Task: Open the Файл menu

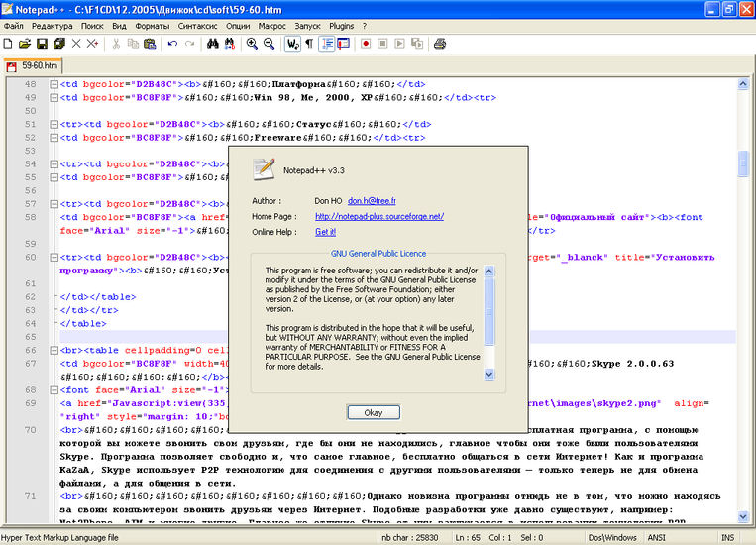Action: coord(14,26)
